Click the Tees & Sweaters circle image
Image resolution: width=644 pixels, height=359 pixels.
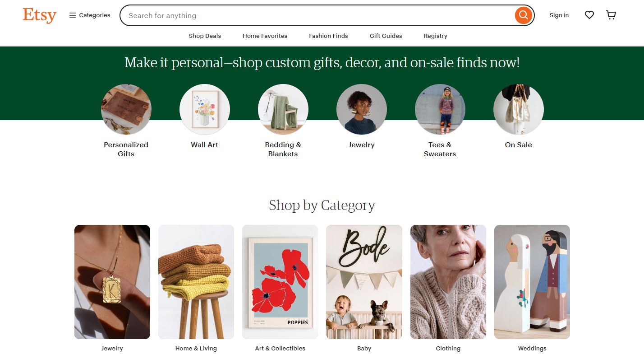(440, 109)
